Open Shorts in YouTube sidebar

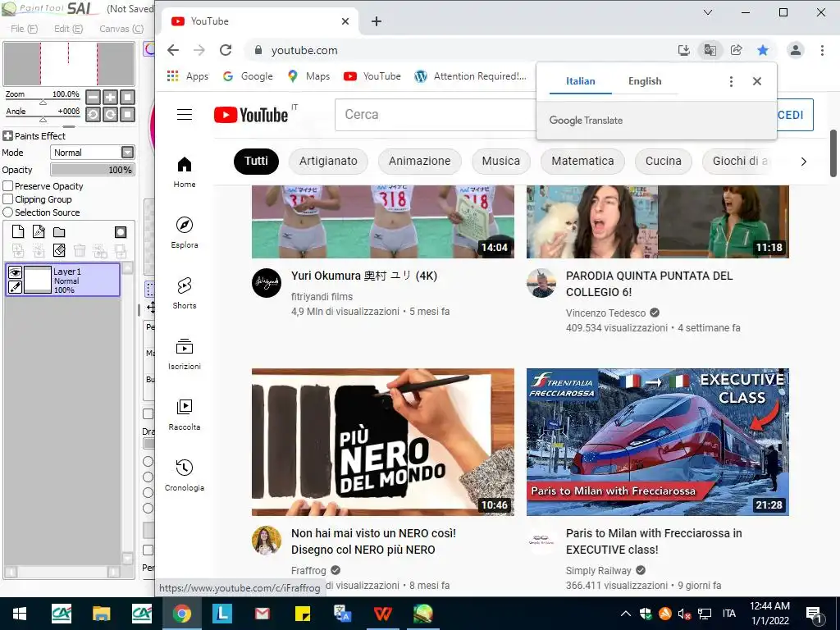pos(185,293)
